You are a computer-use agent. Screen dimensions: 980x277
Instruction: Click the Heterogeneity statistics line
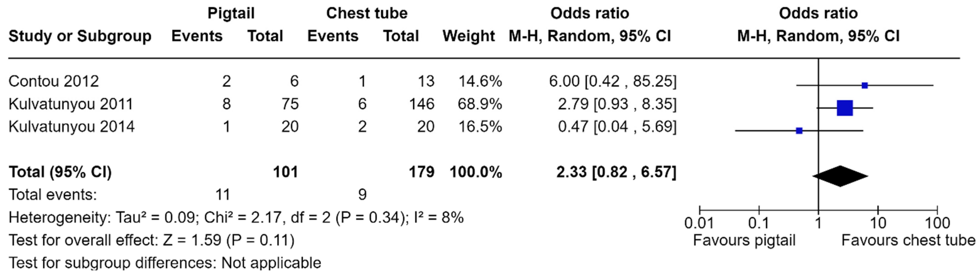click(x=236, y=218)
